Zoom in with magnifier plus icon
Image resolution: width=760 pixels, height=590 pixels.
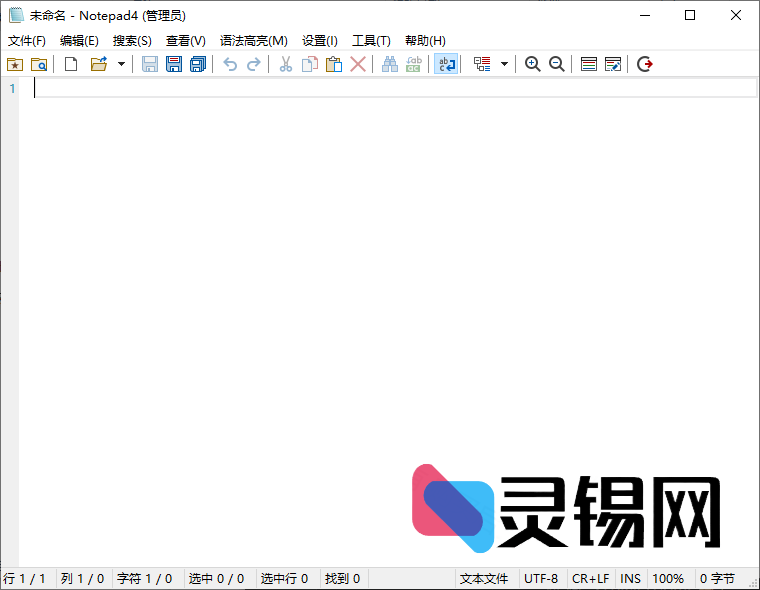[533, 64]
